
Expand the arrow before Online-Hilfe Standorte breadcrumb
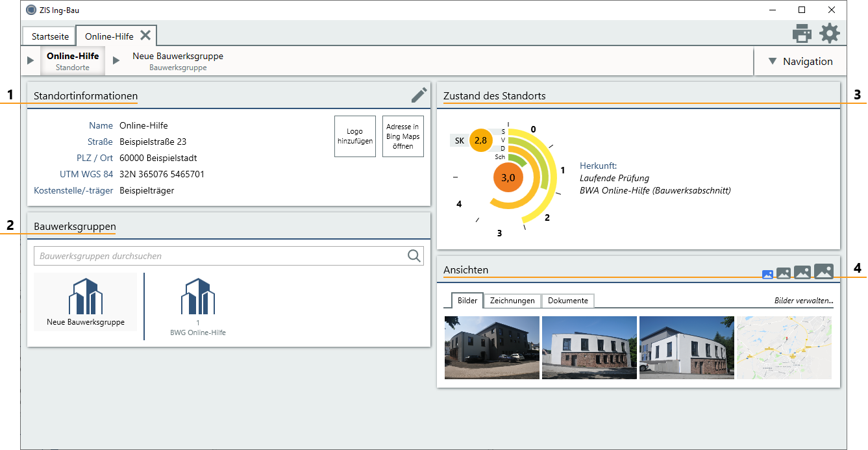pos(31,60)
